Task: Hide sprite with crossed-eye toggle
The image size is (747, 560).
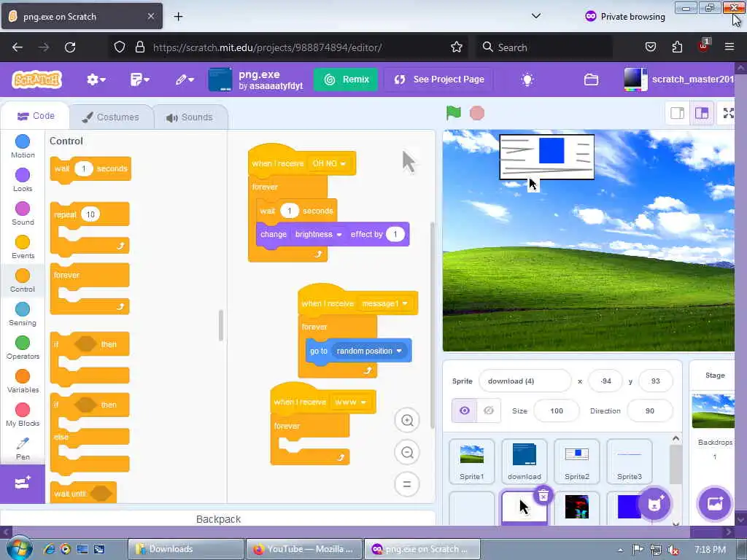Action: click(x=489, y=411)
